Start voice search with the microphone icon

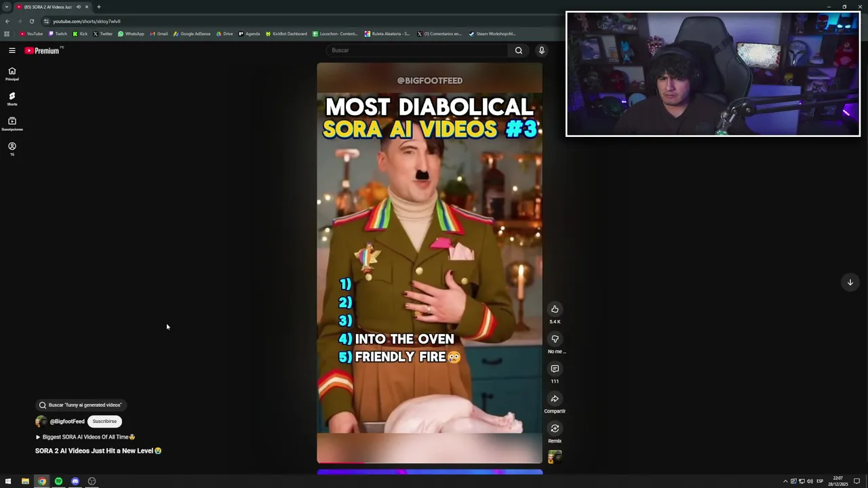[x=541, y=50]
